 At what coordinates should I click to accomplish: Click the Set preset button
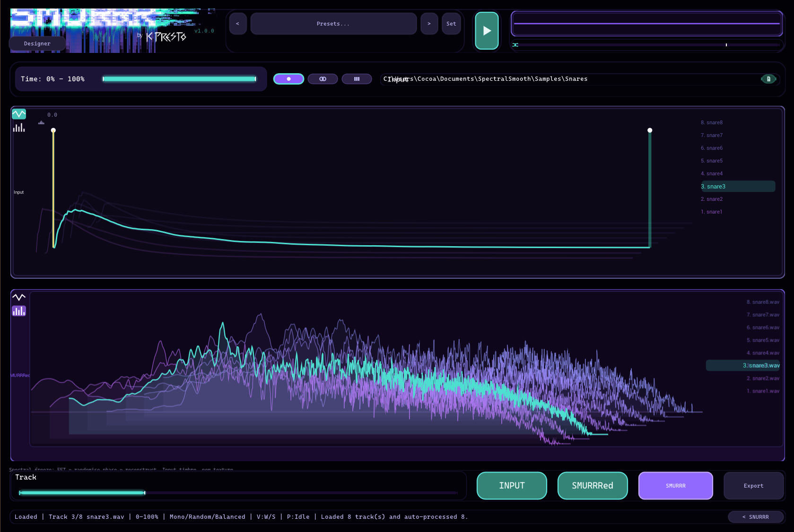(451, 24)
